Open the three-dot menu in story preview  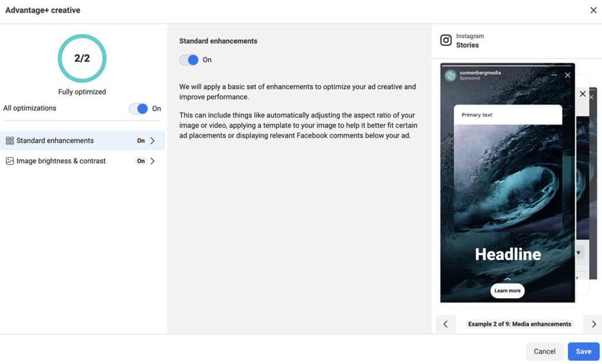point(554,75)
